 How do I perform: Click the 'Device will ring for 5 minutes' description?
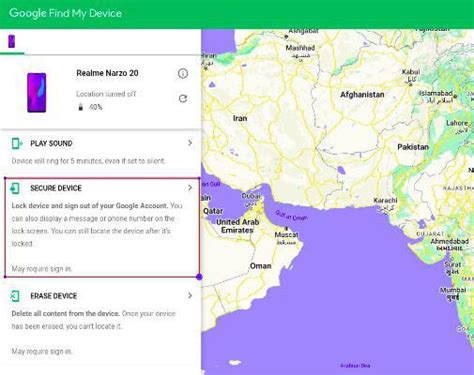tap(88, 161)
